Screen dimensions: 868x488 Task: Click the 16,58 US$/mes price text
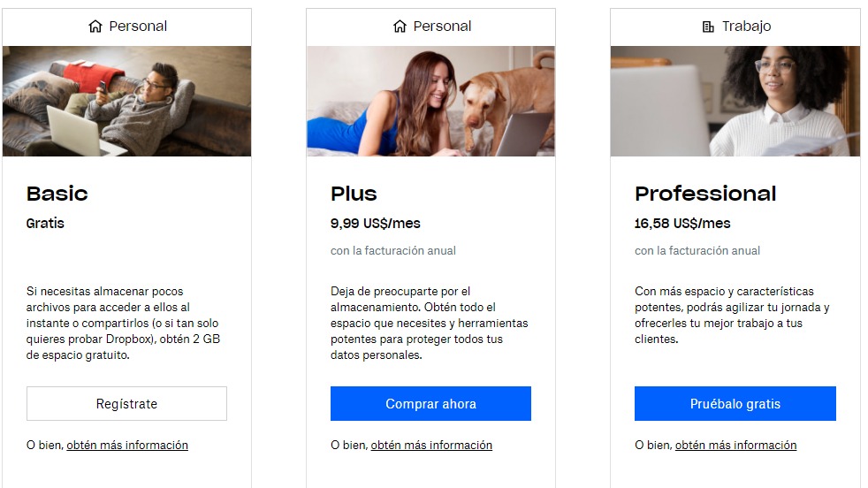682,224
